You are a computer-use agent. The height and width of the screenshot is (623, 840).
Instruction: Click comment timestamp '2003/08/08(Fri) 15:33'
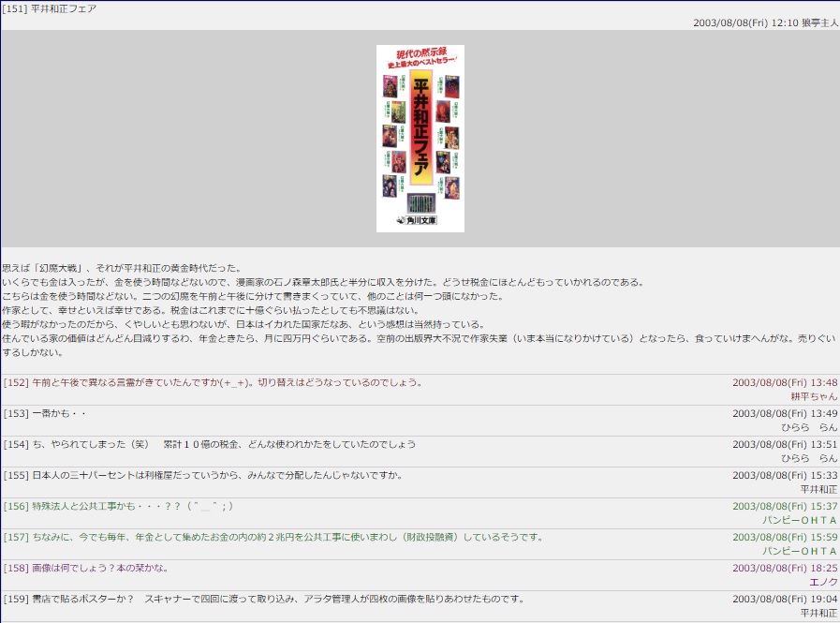pyautogui.click(x=785, y=475)
